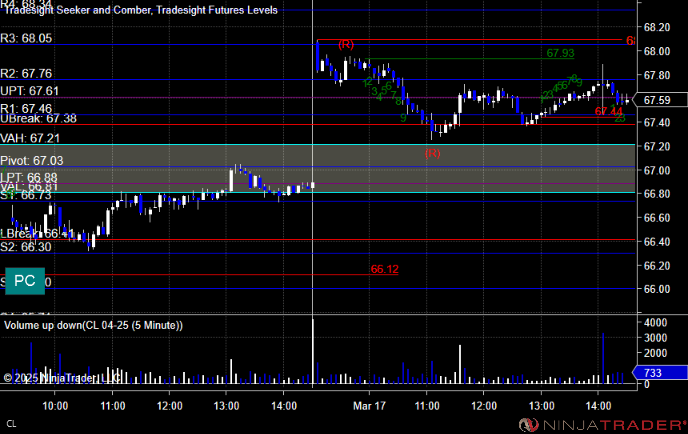Click the red (R) marker near 68.05
The width and height of the screenshot is (688, 434).
tap(346, 44)
